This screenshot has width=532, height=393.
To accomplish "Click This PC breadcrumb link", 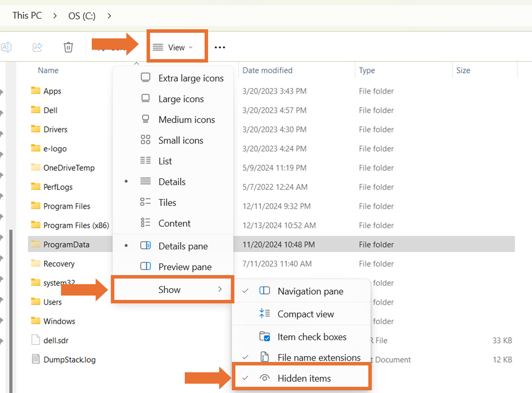I will [x=27, y=16].
